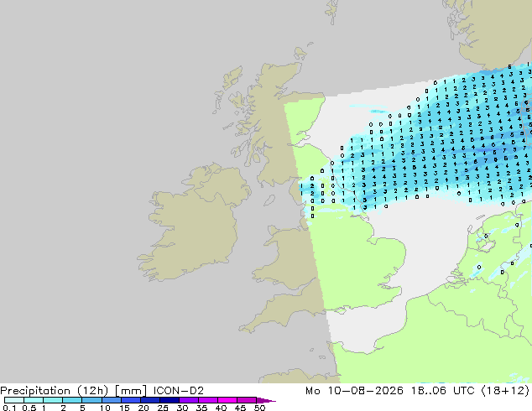Select the "(18+12)" forecast offset text
This screenshot has width=532, height=411.
click(505, 391)
